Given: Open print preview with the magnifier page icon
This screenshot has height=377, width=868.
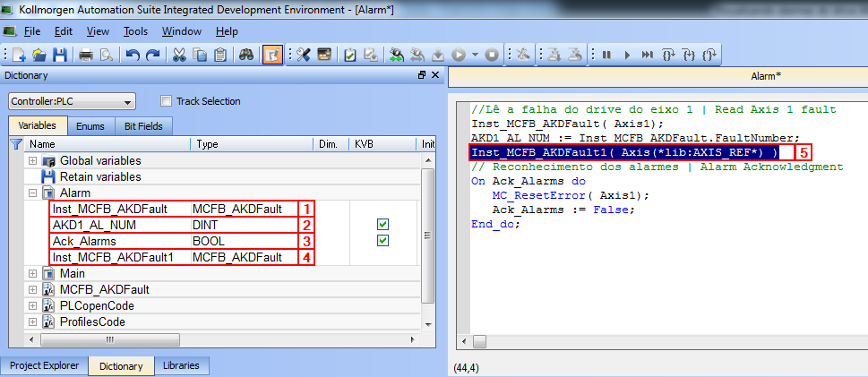Looking at the screenshot, I should tap(107, 55).
